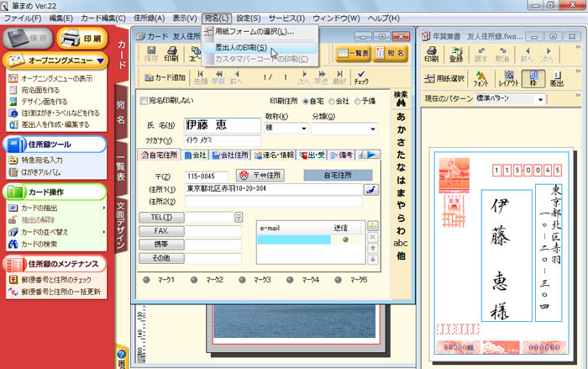Image resolution: width=588 pixels, height=369 pixels.
Task: Click the help question mark icon
Action: pyautogui.click(x=121, y=354)
